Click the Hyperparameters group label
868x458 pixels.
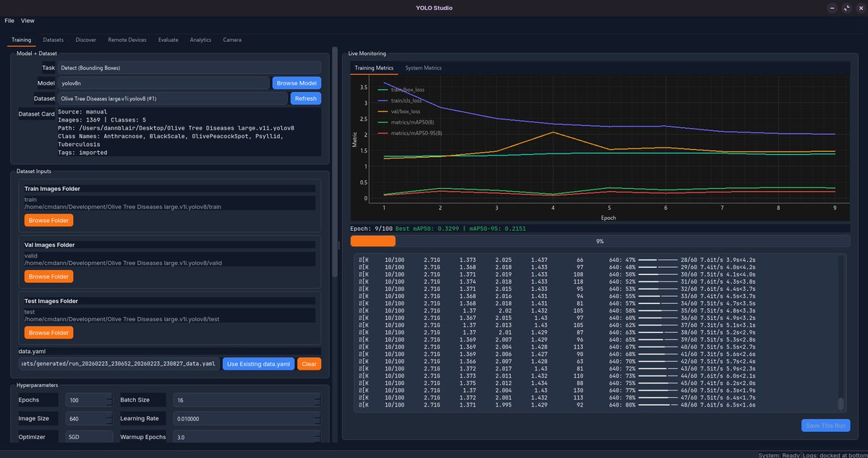(38, 385)
